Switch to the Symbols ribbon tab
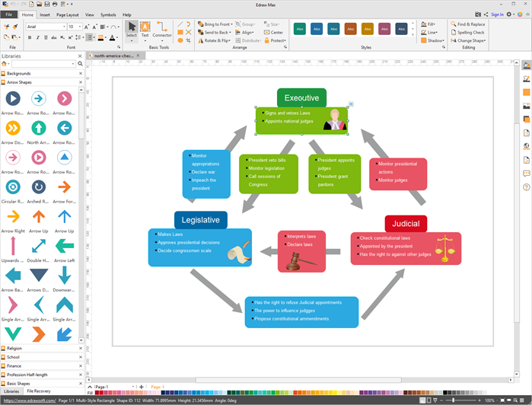 tap(108, 14)
